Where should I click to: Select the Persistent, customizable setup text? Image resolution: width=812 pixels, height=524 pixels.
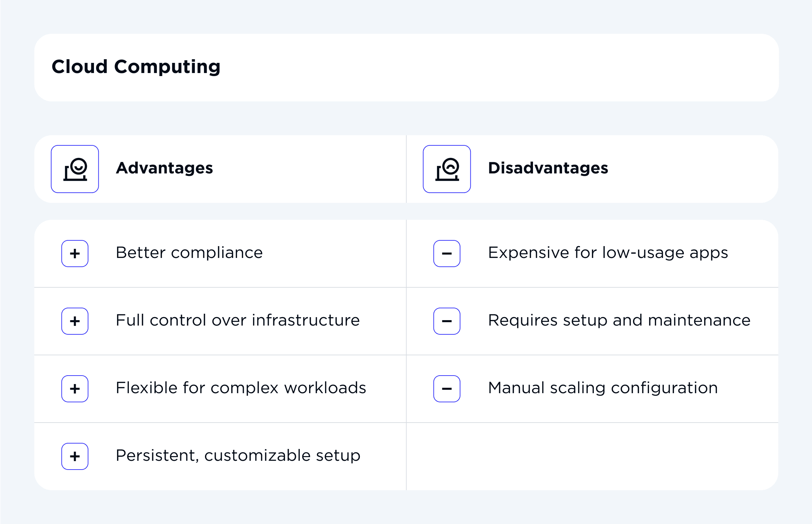[238, 456]
